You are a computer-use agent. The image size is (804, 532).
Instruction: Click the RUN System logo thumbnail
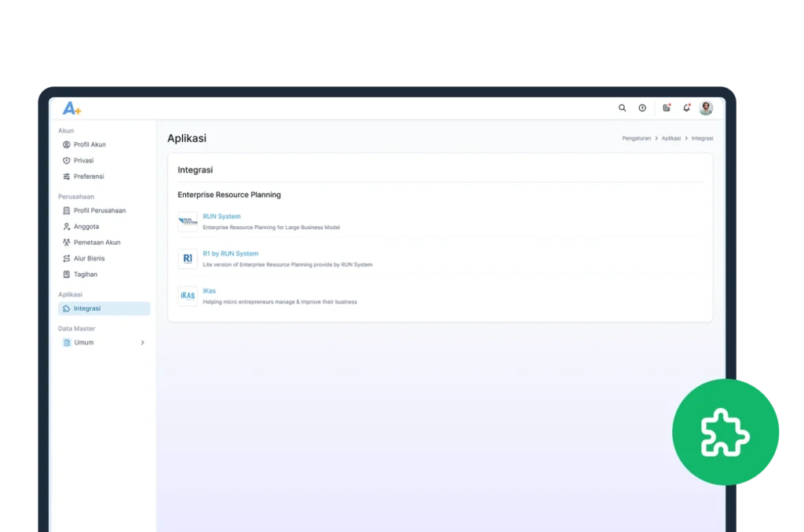(x=188, y=221)
